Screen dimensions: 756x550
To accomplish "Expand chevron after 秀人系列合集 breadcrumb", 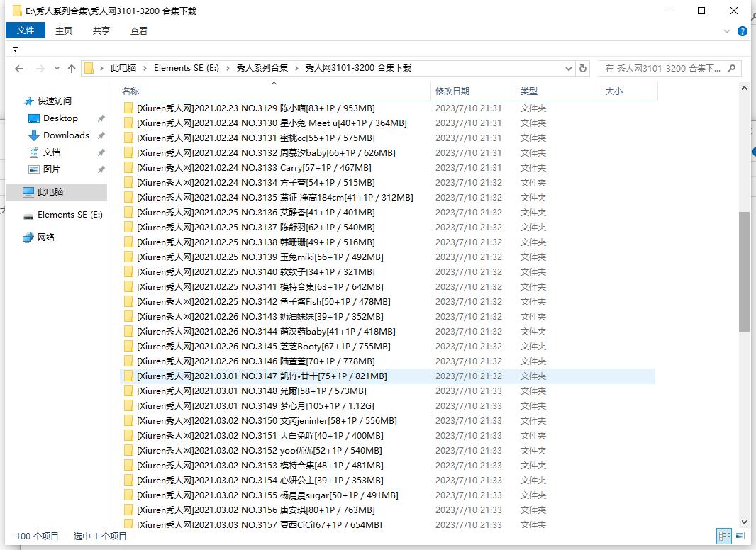I will (296, 69).
